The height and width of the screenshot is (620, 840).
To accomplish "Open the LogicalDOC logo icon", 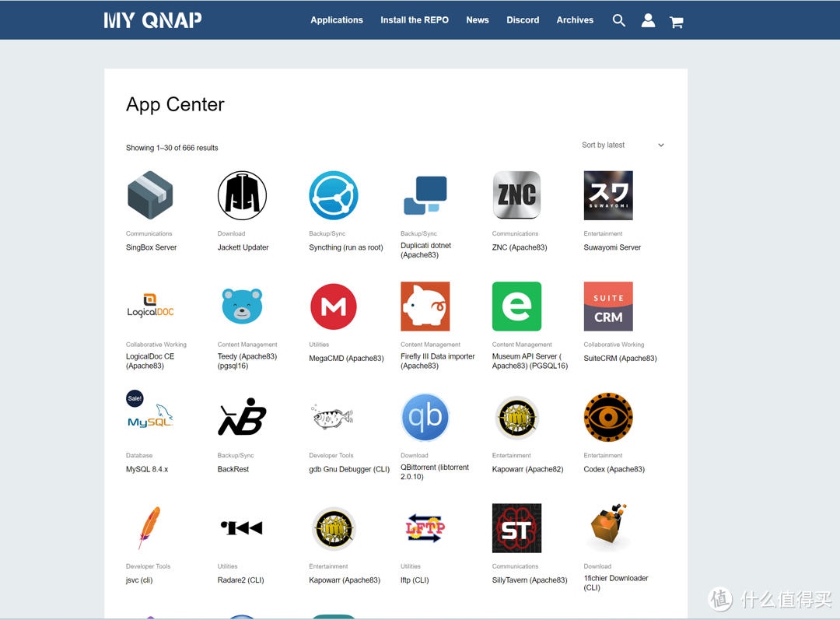I will (x=151, y=306).
